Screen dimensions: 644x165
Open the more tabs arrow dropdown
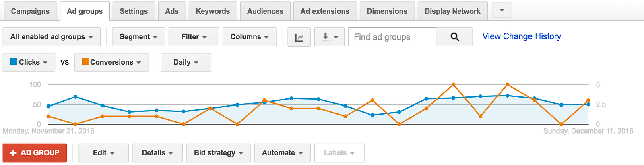click(502, 10)
